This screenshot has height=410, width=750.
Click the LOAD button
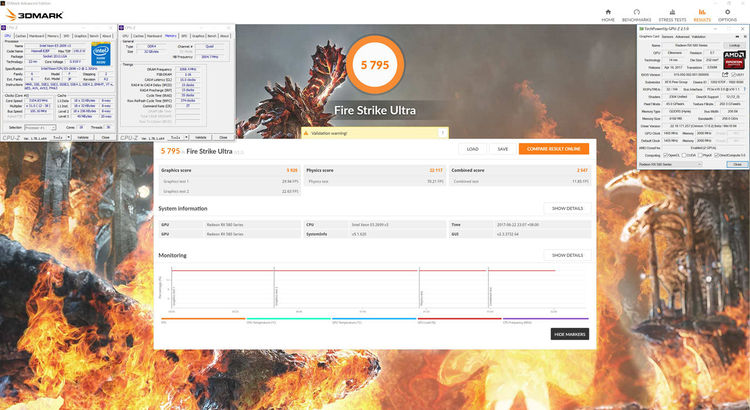tap(473, 149)
